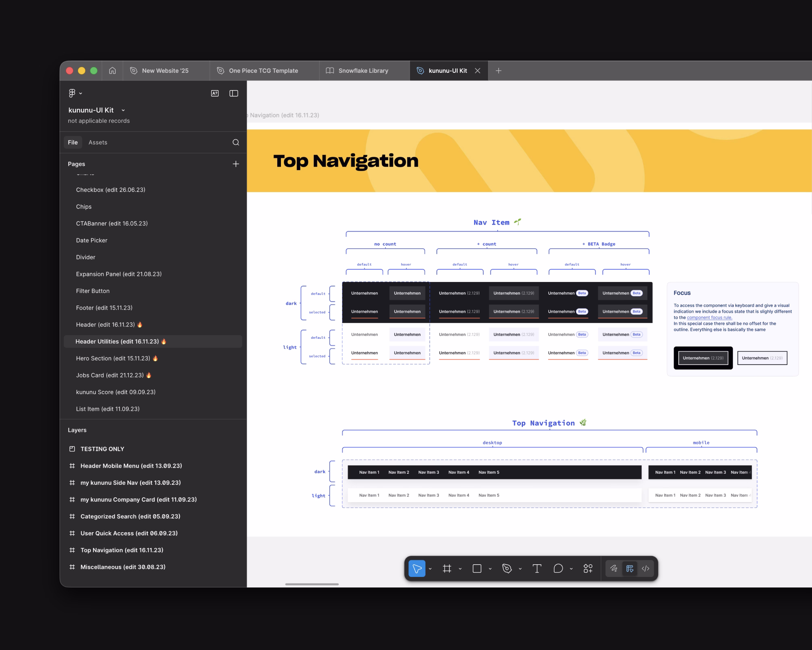Open the Move tool dropdown chevron
This screenshot has width=812, height=650.
click(430, 568)
